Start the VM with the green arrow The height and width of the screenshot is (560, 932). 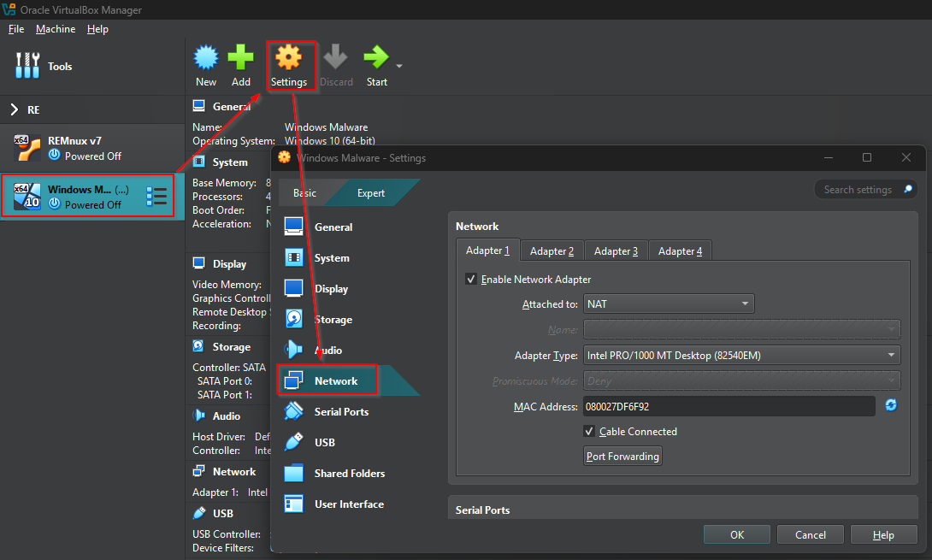click(376, 57)
